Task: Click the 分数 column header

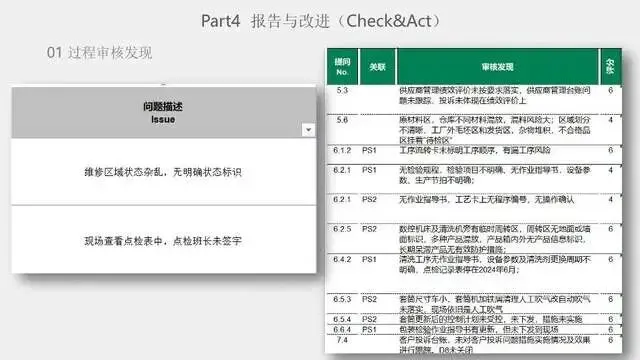Action: pos(611,67)
